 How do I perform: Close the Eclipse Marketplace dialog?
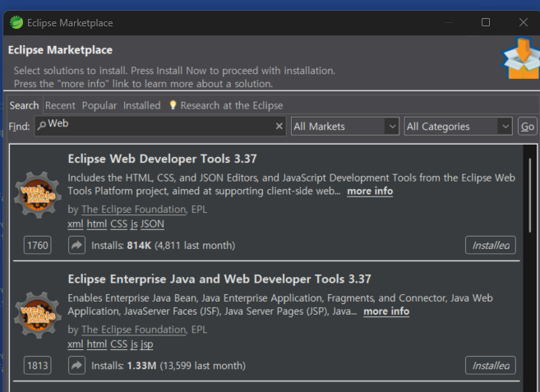(524, 22)
